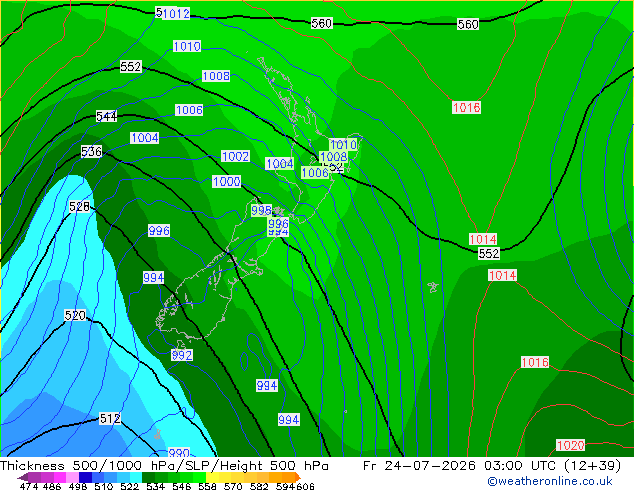Click the red '1020' isobar label
This screenshot has width=634, height=490.
click(571, 445)
